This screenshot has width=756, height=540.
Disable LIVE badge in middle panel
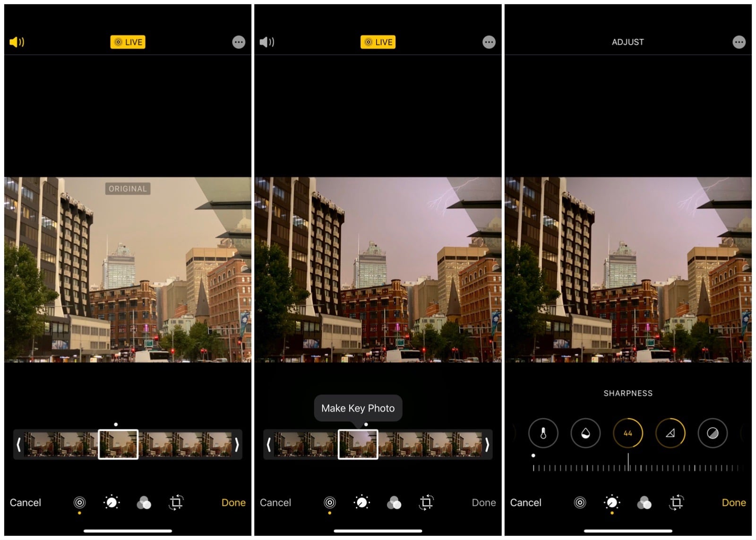coord(378,42)
